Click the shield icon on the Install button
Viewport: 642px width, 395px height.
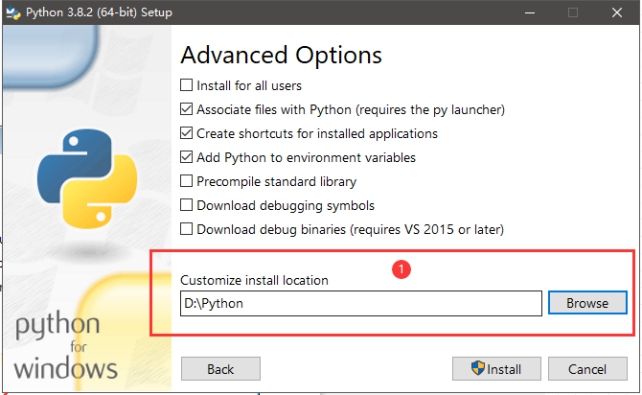[x=477, y=368]
